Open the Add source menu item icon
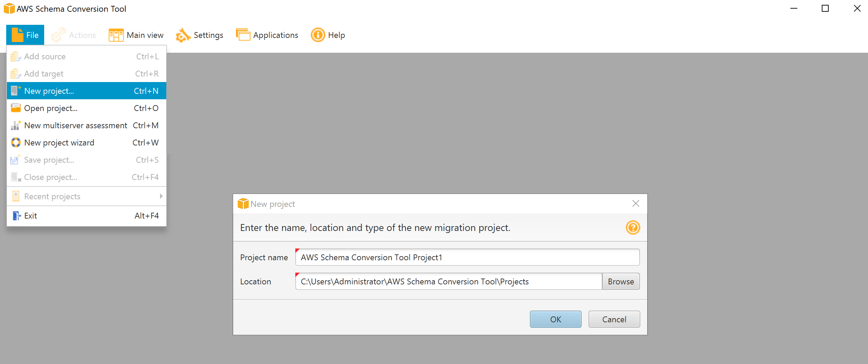 [x=16, y=56]
